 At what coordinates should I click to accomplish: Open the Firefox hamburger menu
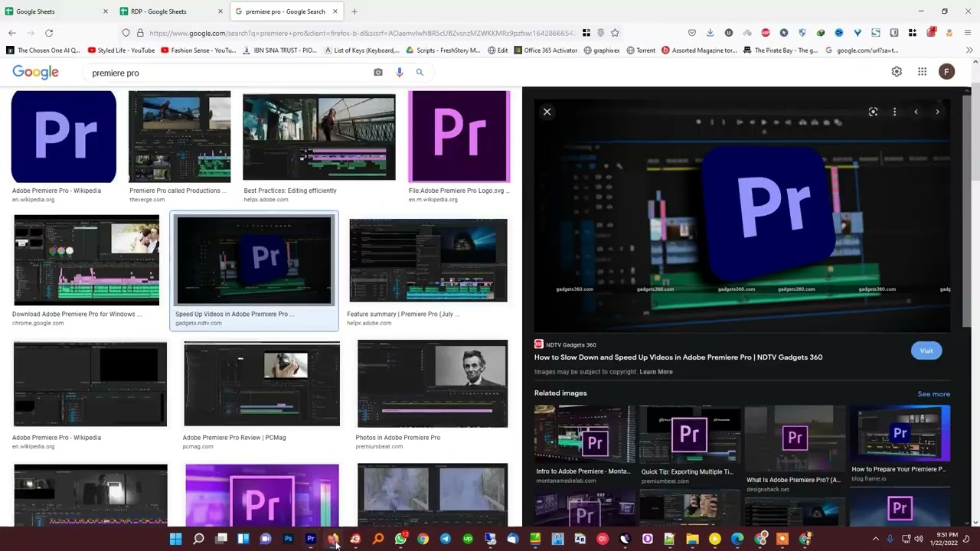click(x=969, y=33)
